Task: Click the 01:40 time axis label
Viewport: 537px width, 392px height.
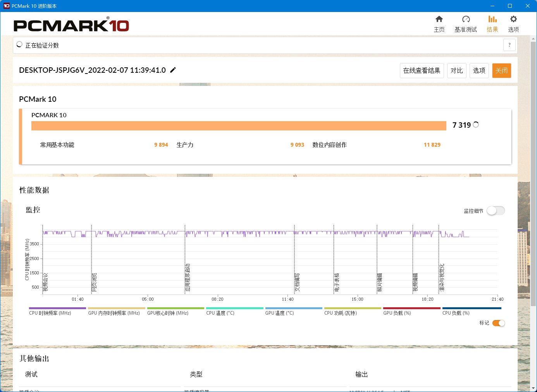Action: tap(77, 299)
